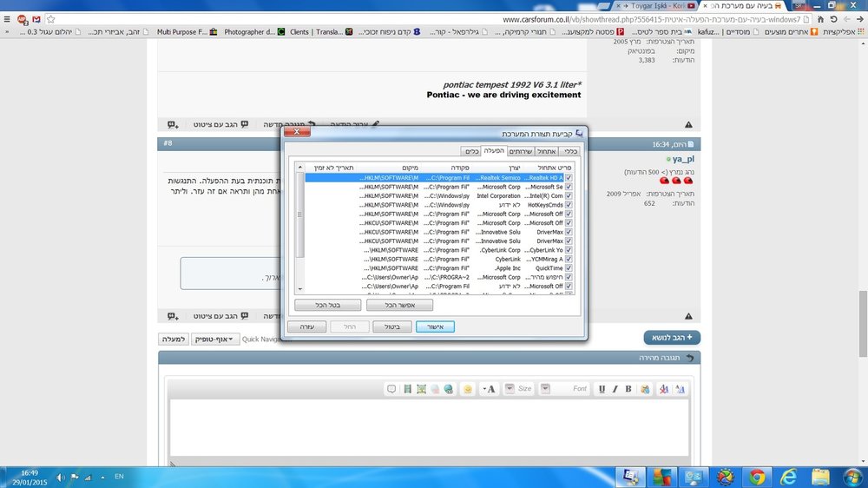Open the file explorer folder in taskbar
The image size is (868, 488).
820,477
